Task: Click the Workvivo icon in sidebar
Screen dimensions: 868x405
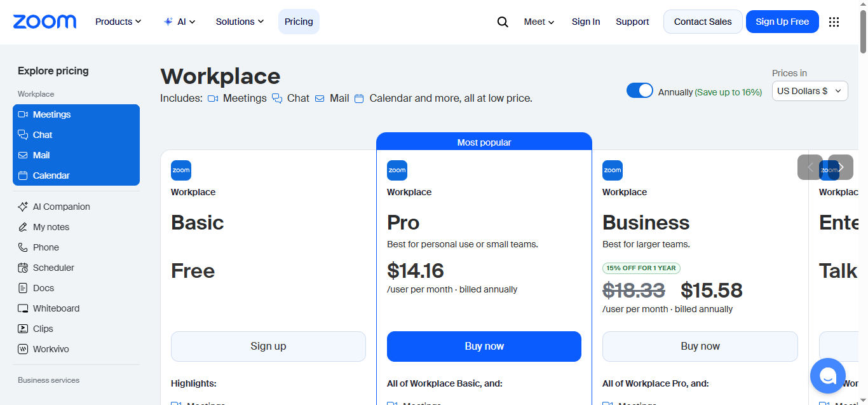Action: [23, 349]
